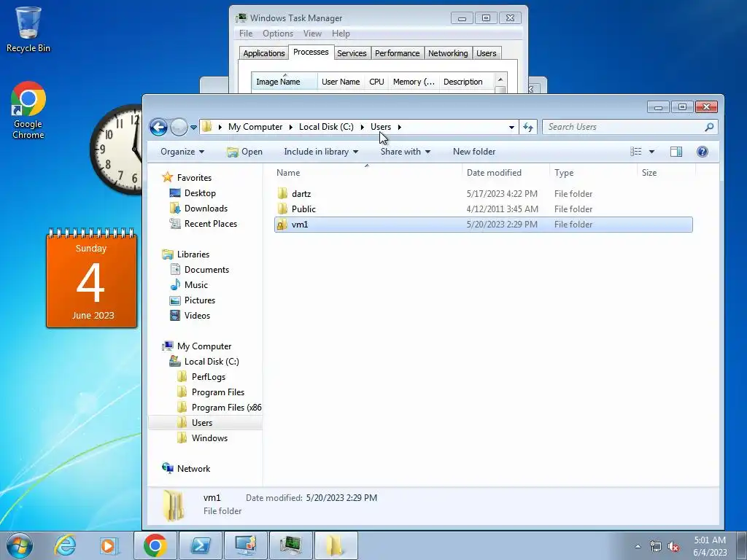The image size is (747, 560).
Task: Sort by the Type column header
Action: pyautogui.click(x=593, y=173)
